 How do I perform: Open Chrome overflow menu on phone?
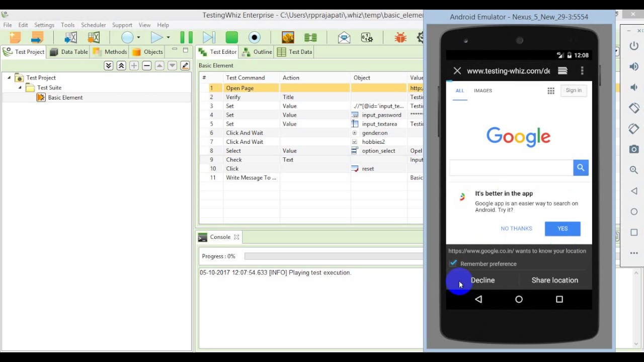pyautogui.click(x=582, y=71)
